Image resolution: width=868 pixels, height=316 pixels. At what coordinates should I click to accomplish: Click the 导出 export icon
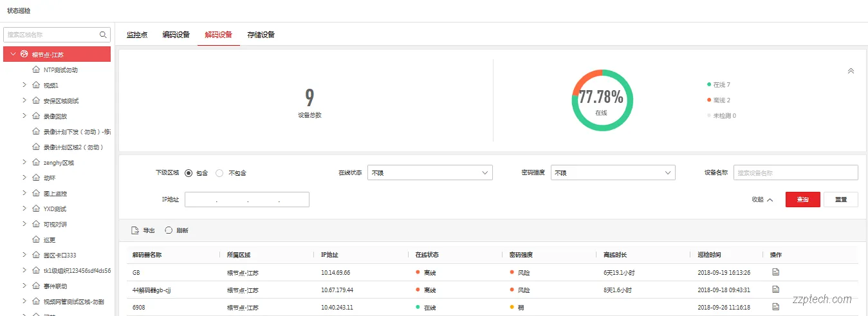(x=135, y=230)
